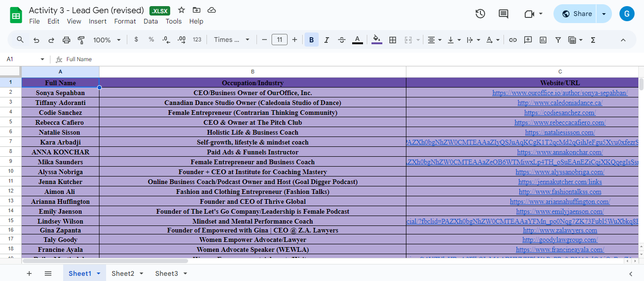Change the fill color
This screenshot has height=281, width=644.
tap(376, 40)
